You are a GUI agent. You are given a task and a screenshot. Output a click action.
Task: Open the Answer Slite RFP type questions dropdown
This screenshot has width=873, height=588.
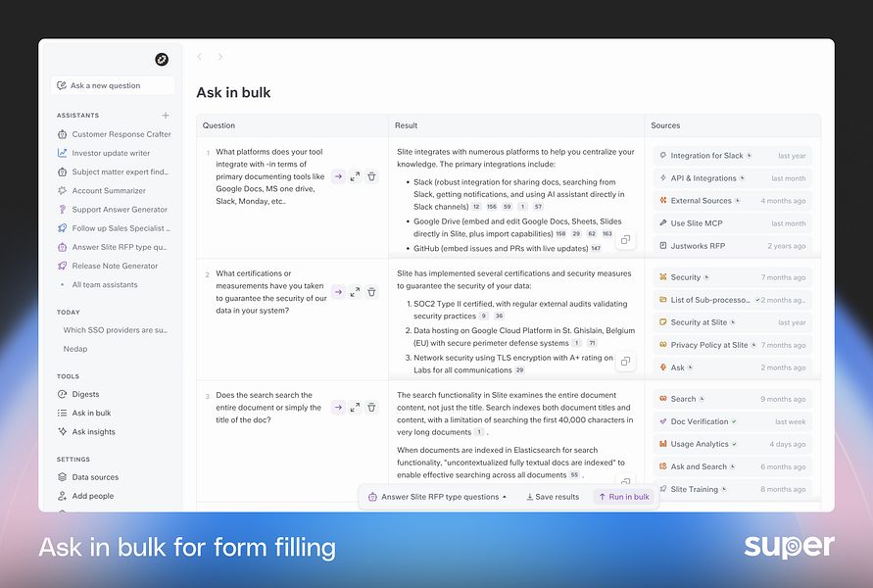437,497
